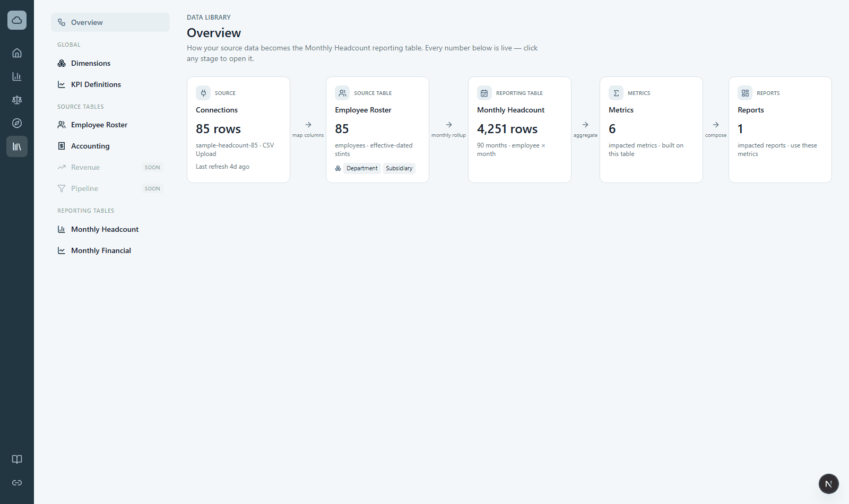This screenshot has width=849, height=504.
Task: Click "impacted metrics · built on this table"
Action: [646, 150]
